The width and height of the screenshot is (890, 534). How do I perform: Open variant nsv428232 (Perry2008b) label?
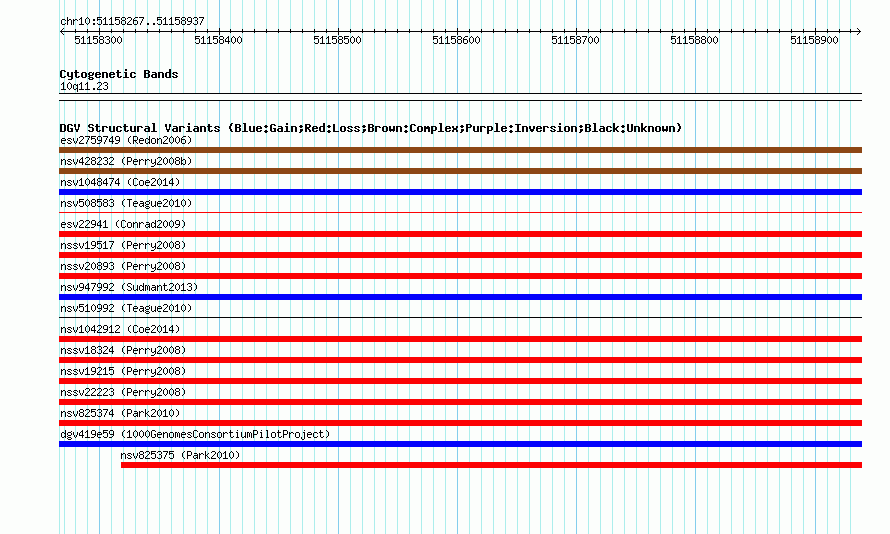[126, 161]
